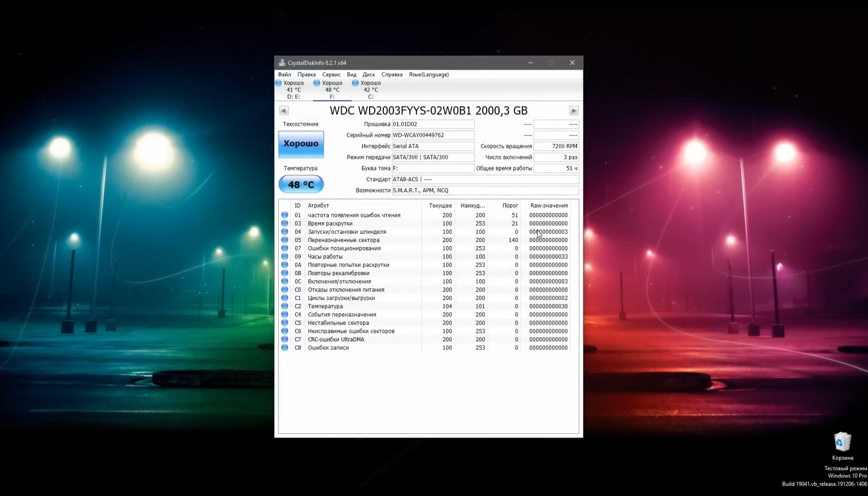Click status orb for attribute 09 row
This screenshot has width=868, height=496.
(285, 257)
